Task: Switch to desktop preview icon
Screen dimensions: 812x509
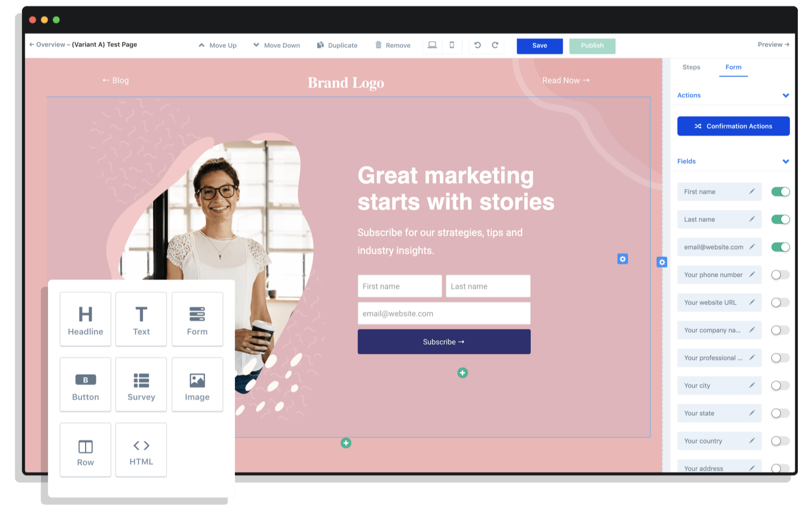Action: pyautogui.click(x=432, y=45)
